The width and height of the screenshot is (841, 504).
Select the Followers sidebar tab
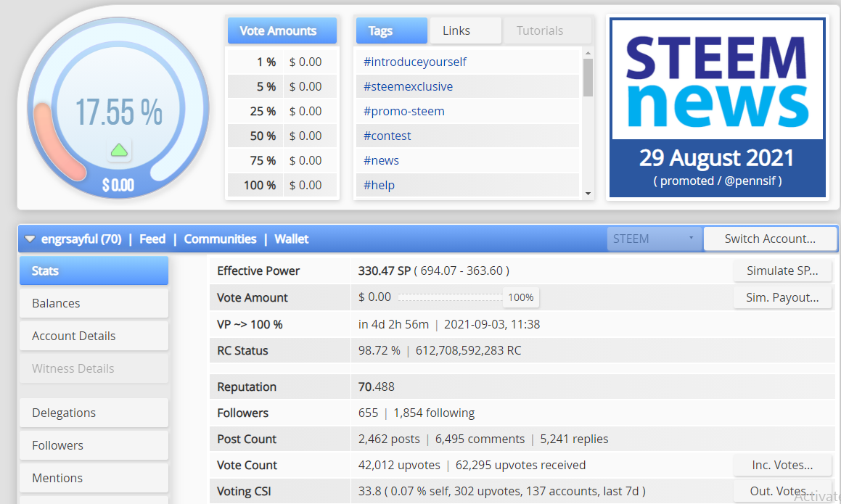tap(94, 445)
